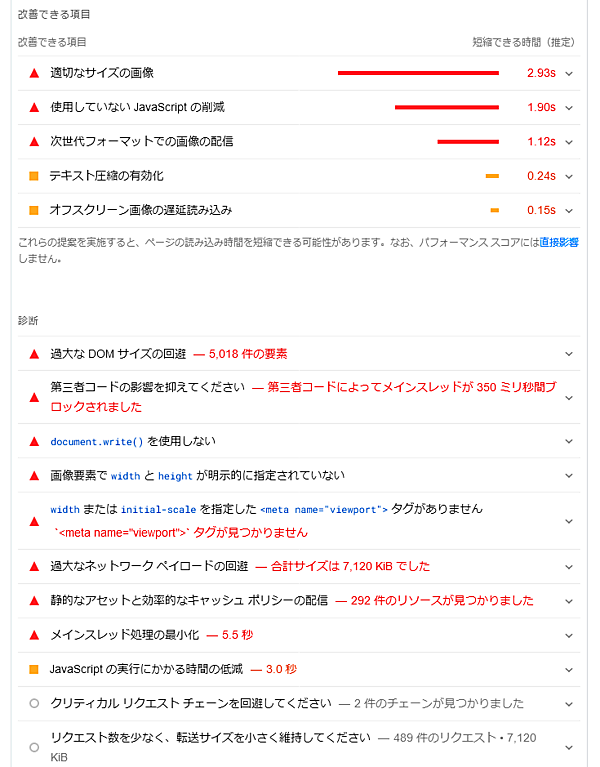The width and height of the screenshot is (600, 767).
Task: Click gray circle icon beside クリティカル リクエスト チェーン
Action: [x=33, y=703]
